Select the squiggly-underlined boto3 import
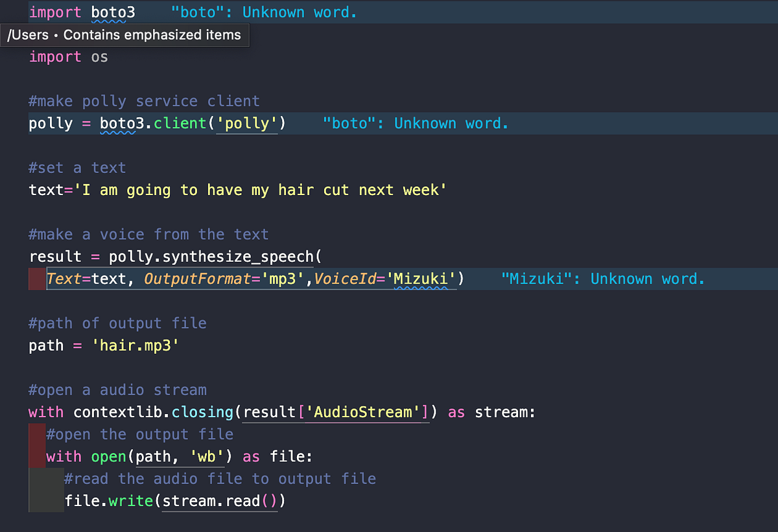 (x=112, y=12)
